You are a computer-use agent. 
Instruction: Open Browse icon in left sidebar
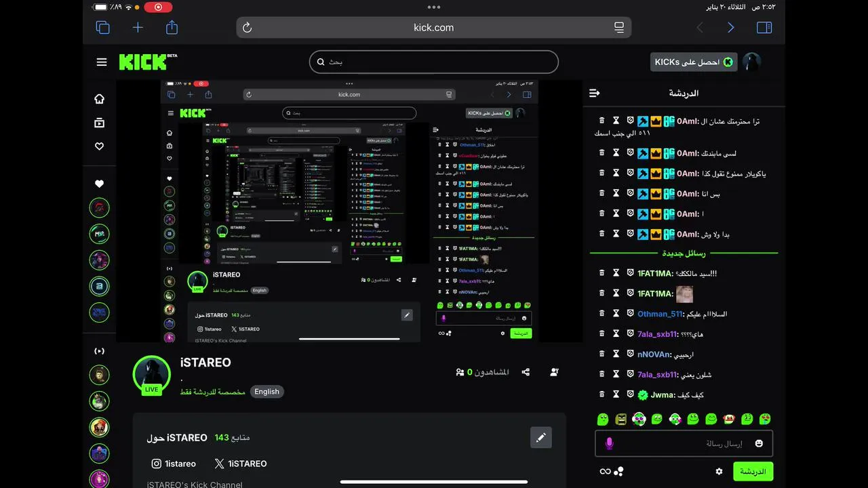tap(100, 123)
